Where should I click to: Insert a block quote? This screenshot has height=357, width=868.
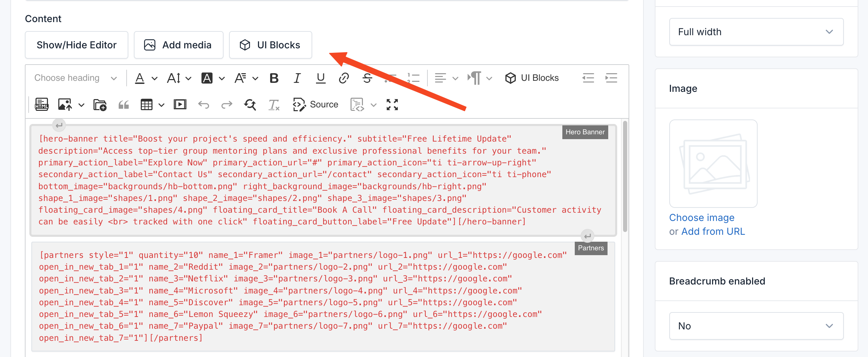pos(124,104)
